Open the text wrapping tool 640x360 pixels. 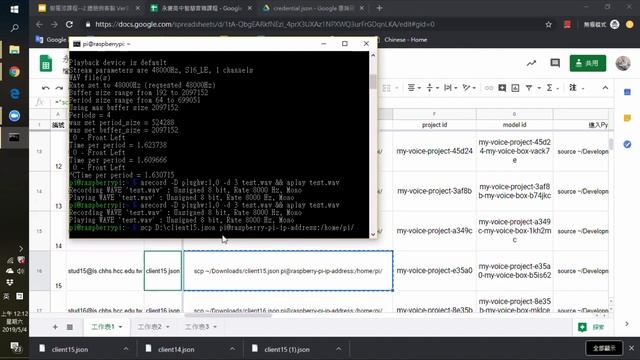tap(448, 87)
